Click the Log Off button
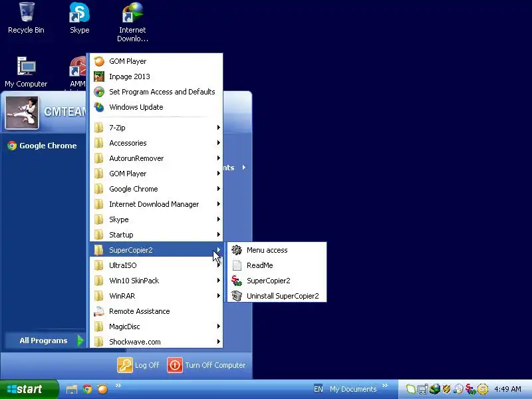 point(138,365)
